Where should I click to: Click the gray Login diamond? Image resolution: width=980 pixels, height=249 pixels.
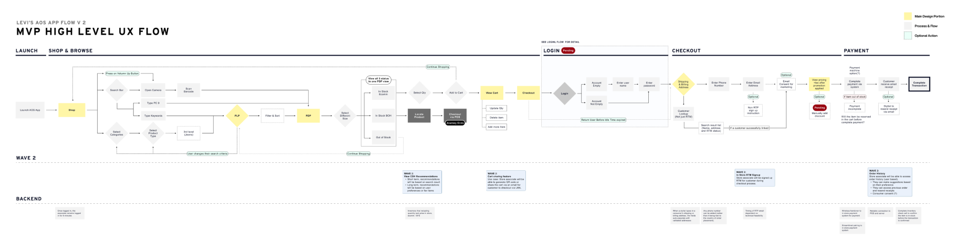(564, 94)
